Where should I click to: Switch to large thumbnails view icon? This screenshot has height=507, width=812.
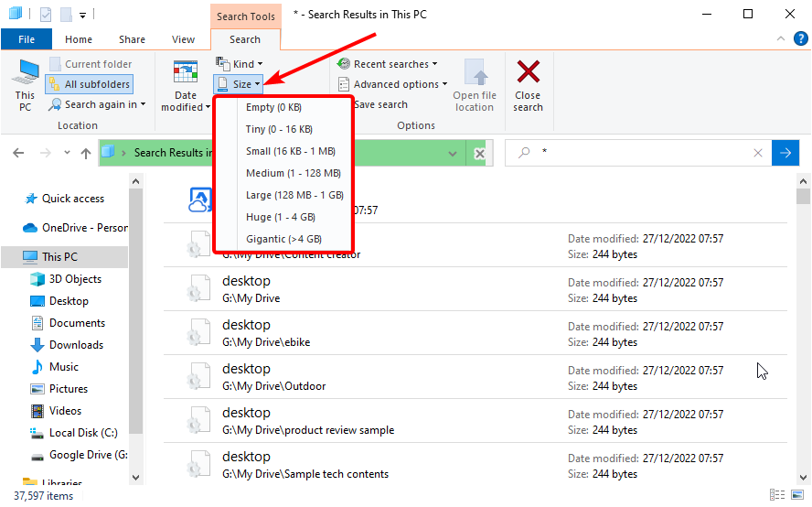coord(797,495)
